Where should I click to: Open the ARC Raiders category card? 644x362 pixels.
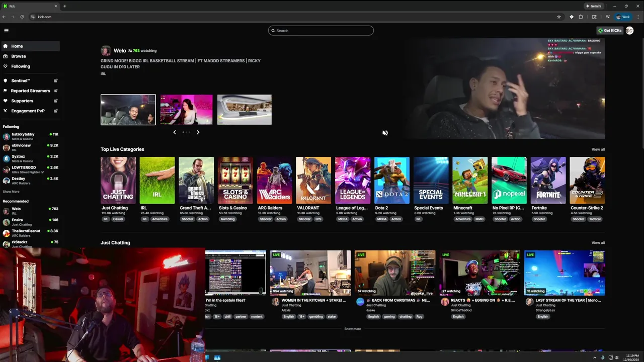tap(274, 180)
